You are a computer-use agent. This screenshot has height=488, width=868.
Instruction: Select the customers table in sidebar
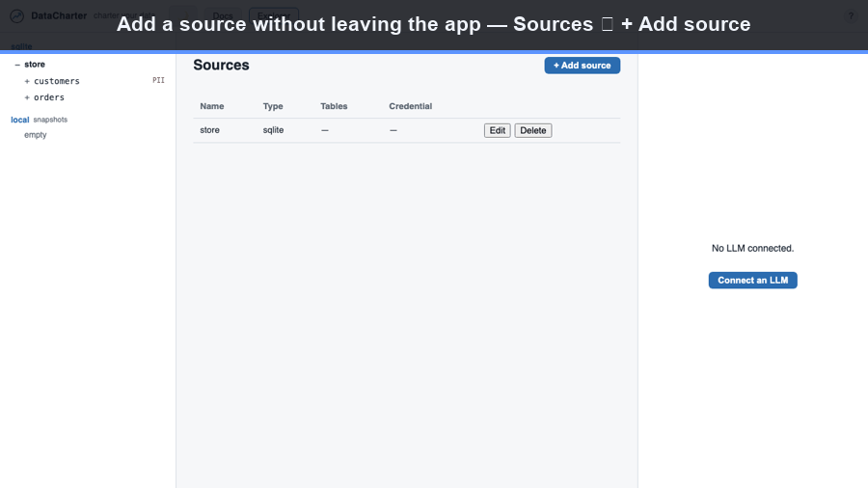(x=57, y=81)
